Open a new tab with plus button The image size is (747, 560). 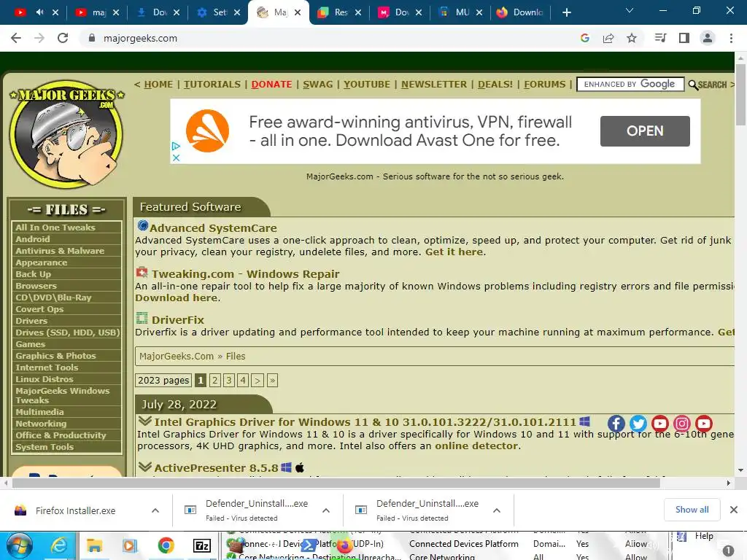click(x=566, y=12)
